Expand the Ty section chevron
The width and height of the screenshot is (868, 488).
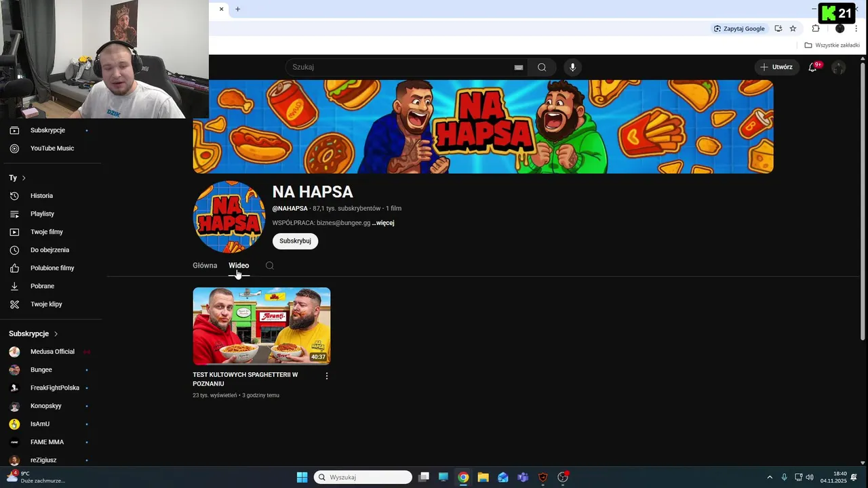click(24, 178)
